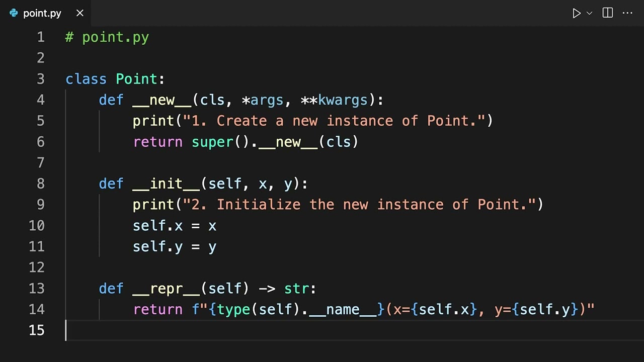Split the editor with layout icon
The height and width of the screenshot is (362, 644).
point(608,13)
